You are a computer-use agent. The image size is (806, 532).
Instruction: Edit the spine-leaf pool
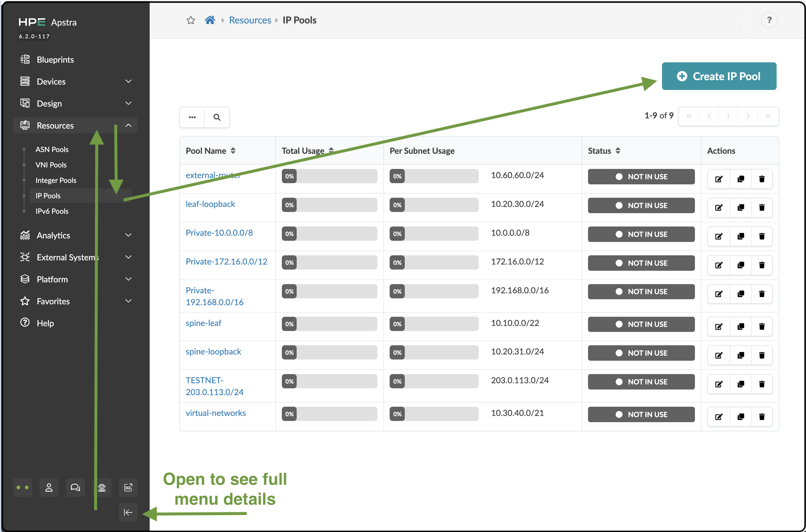click(x=719, y=327)
